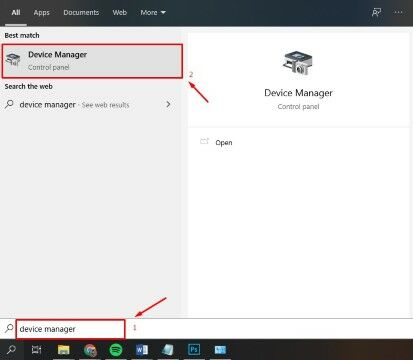
Task: Open Task View from taskbar
Action: pyautogui.click(x=36, y=350)
